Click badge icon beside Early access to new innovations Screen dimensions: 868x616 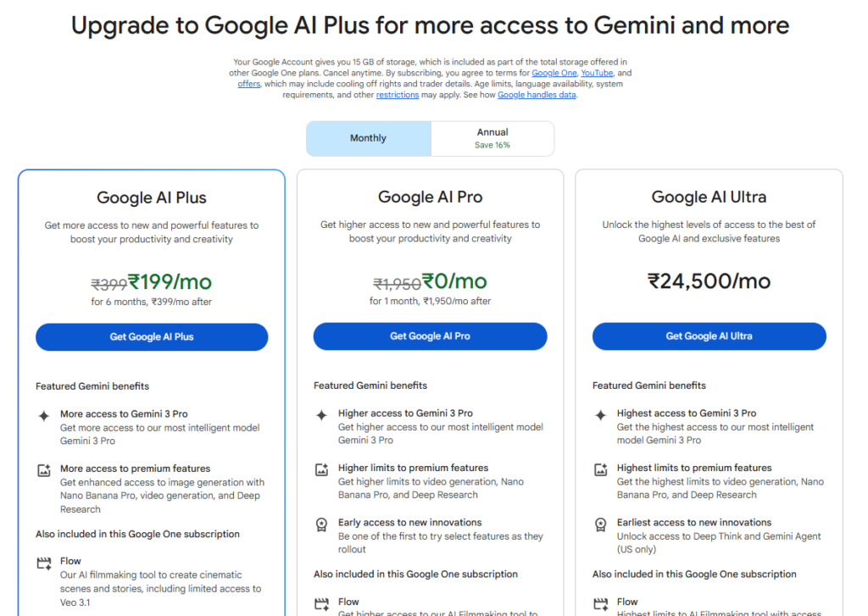[x=321, y=524]
